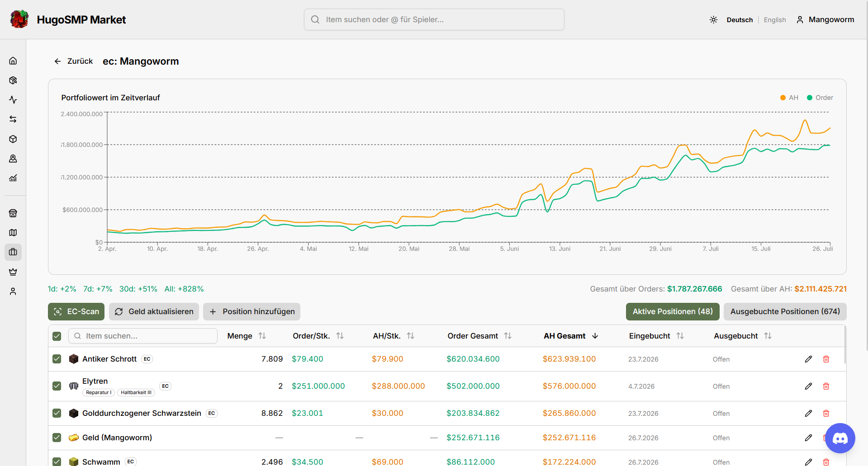
Task: Click the All: +828% performance value
Action: (184, 289)
